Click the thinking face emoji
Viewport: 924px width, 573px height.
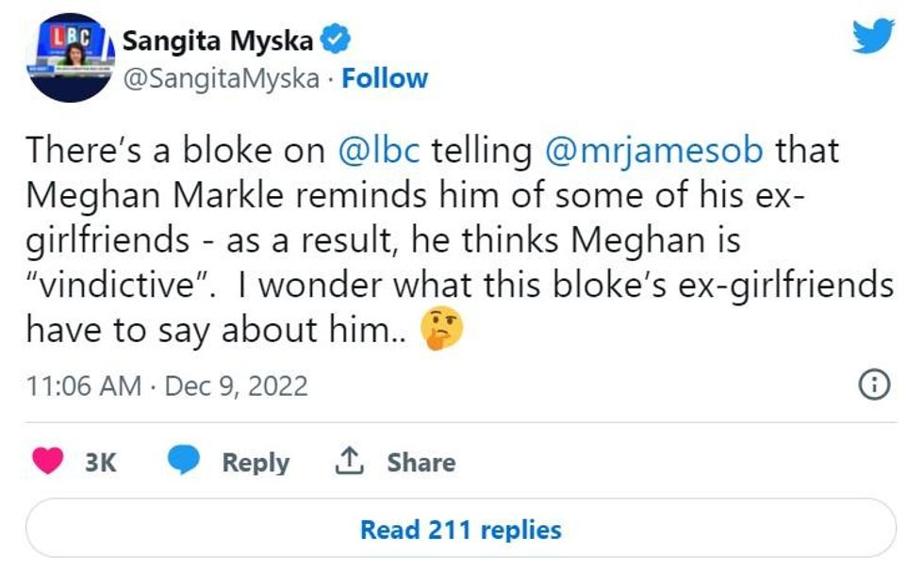pyautogui.click(x=442, y=330)
